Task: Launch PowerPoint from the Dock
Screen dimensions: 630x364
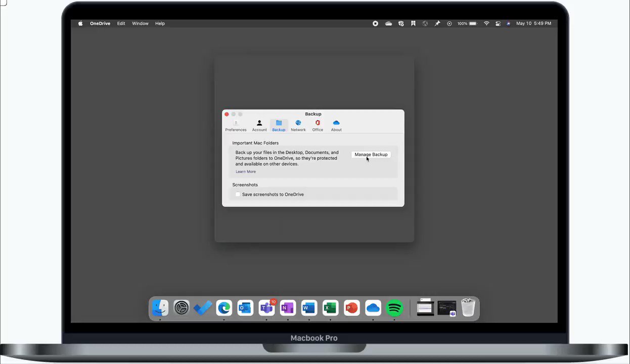Action: point(351,307)
